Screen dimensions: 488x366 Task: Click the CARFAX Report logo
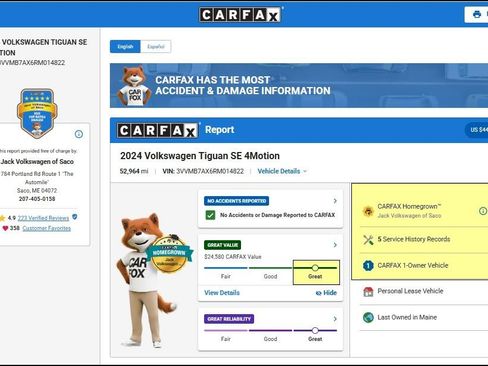click(158, 130)
